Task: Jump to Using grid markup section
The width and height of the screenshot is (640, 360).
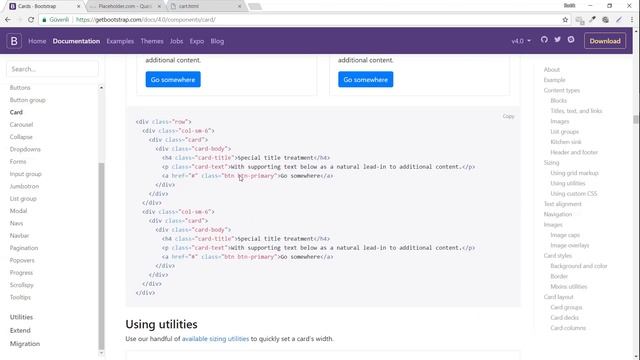Action: point(574,173)
